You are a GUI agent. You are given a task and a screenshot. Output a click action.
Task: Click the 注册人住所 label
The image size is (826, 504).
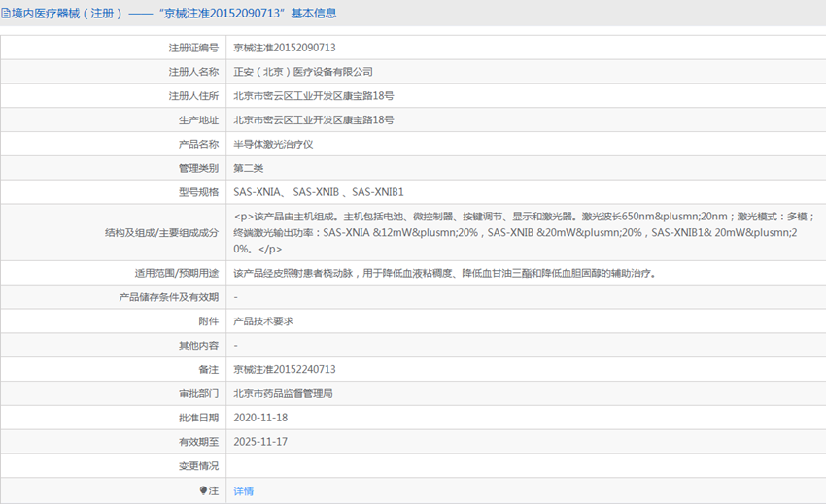(193, 96)
